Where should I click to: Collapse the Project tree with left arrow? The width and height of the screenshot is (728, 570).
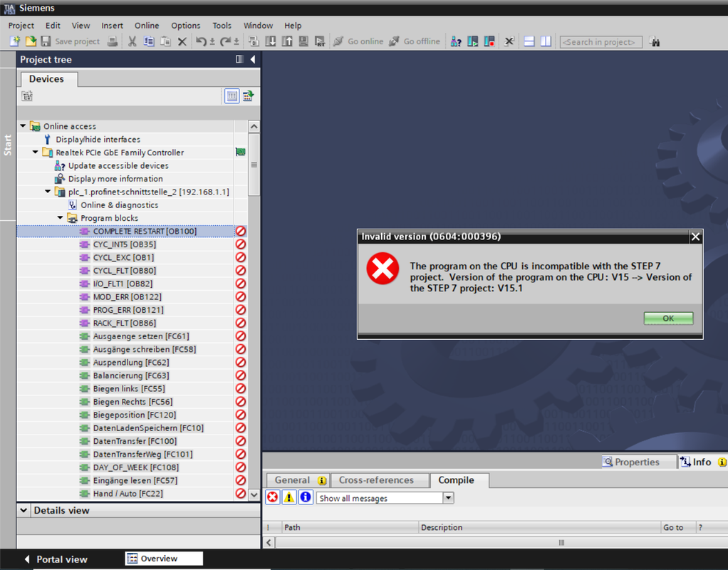tap(253, 59)
